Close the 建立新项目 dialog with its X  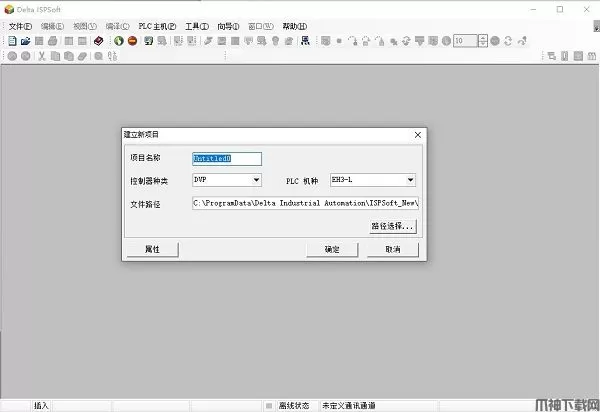tap(418, 135)
